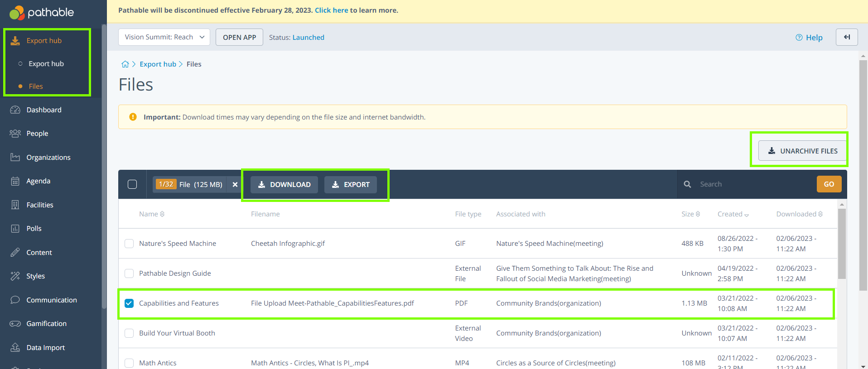
Task: Click the Styles wand icon
Action: [x=15, y=276]
